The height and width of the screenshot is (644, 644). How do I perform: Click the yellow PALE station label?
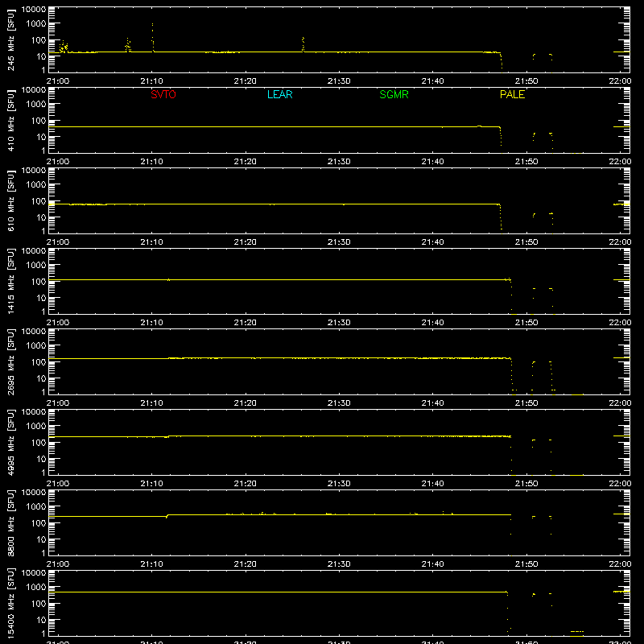(512, 94)
